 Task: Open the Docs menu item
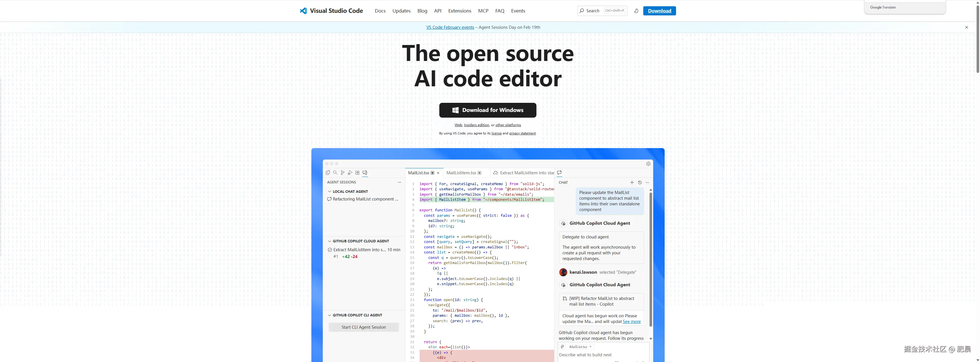380,11
